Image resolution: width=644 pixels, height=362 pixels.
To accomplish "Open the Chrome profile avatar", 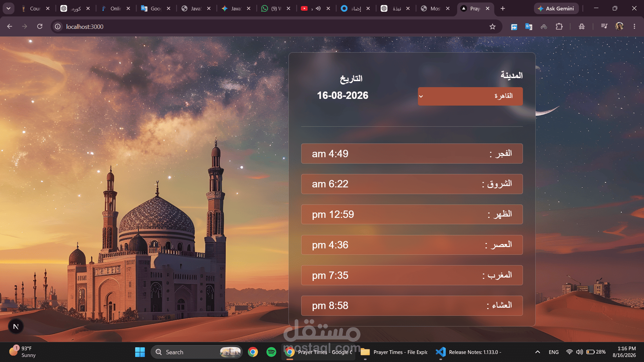I will tap(619, 26).
